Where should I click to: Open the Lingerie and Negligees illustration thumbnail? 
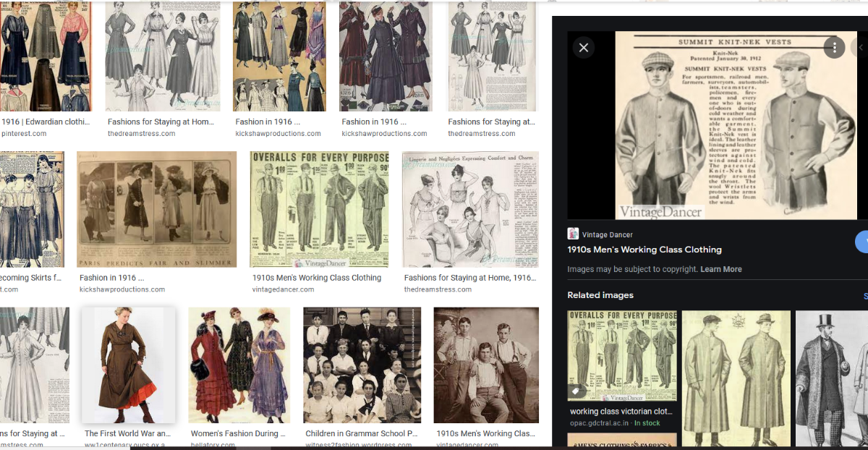pos(470,209)
